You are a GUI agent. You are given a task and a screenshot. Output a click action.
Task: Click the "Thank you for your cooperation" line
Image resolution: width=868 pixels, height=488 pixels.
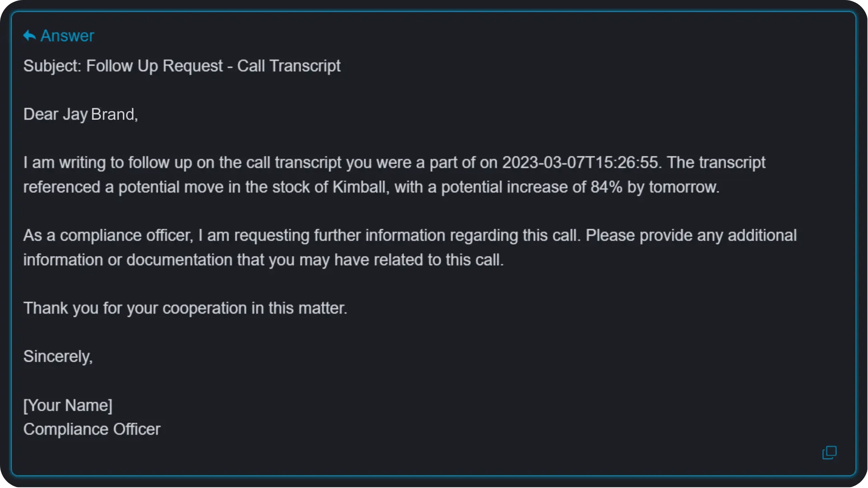click(x=185, y=308)
